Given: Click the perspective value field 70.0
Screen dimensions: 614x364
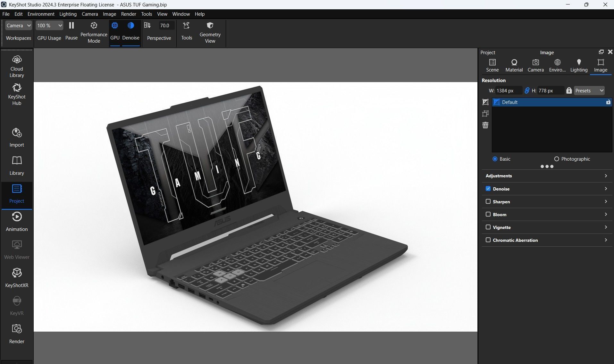Looking at the screenshot, I should tap(166, 25).
